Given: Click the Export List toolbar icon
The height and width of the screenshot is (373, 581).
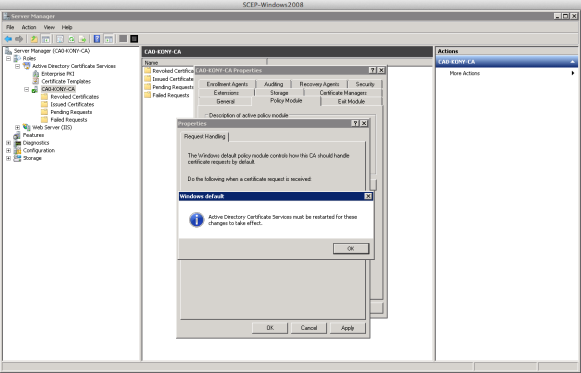Looking at the screenshot, I should tap(82, 39).
